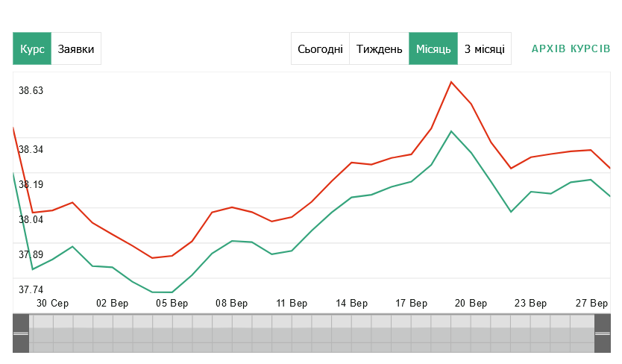Open the Заявки tab

tap(76, 49)
